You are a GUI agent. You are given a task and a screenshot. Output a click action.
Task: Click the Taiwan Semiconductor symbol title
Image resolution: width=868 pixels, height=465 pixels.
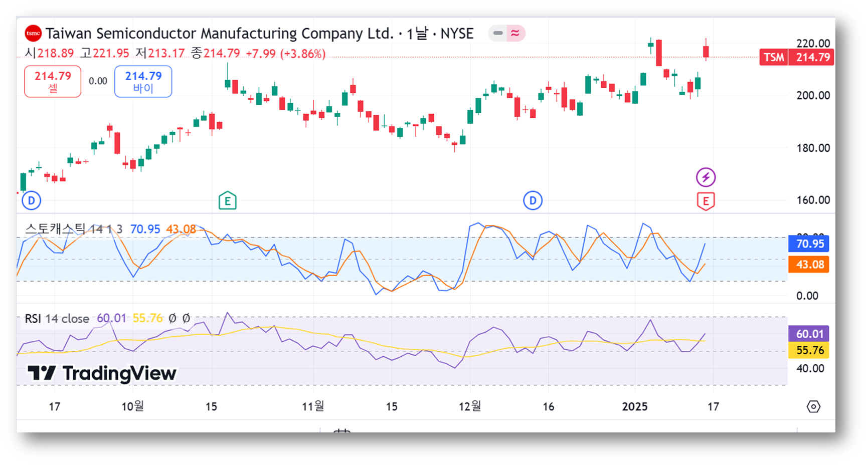(220, 34)
